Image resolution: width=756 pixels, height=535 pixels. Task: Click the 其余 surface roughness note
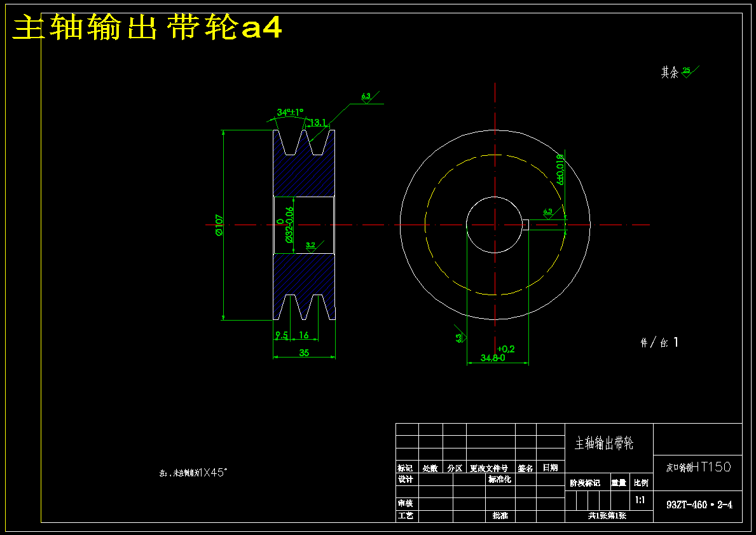[x=679, y=73]
